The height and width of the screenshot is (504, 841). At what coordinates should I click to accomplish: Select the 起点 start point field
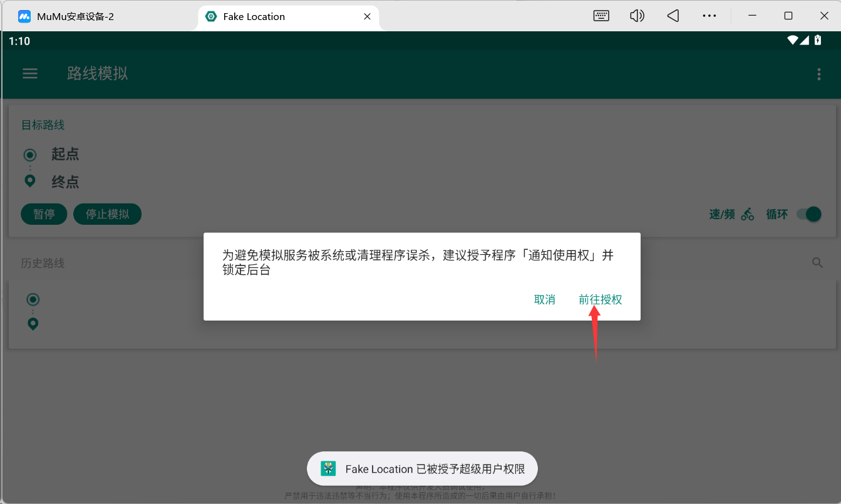(x=65, y=154)
